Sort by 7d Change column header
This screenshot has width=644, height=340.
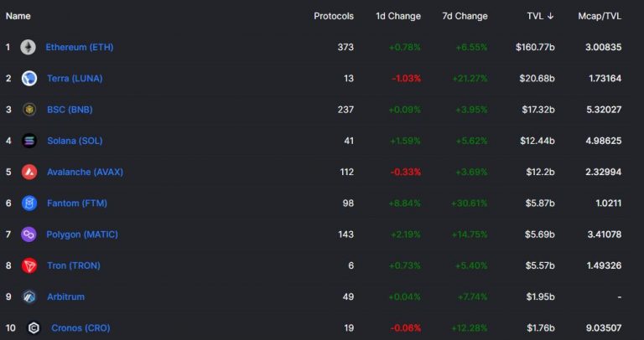pos(465,16)
